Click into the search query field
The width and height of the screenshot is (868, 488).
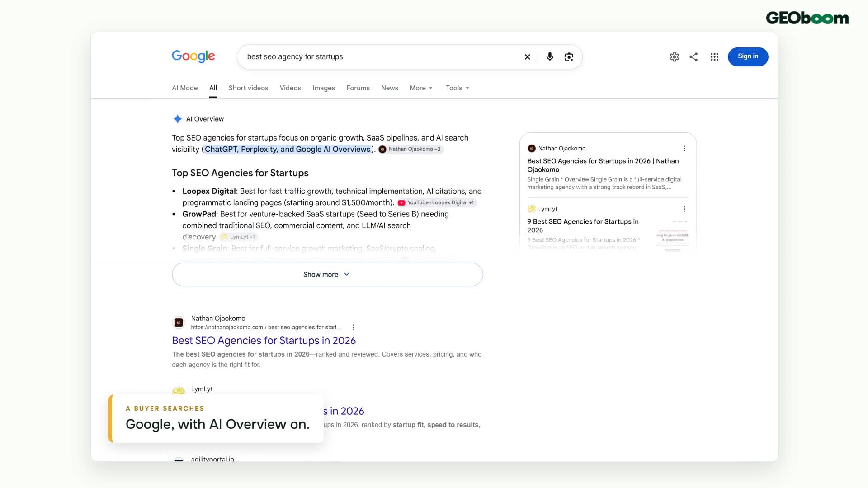[x=380, y=57]
